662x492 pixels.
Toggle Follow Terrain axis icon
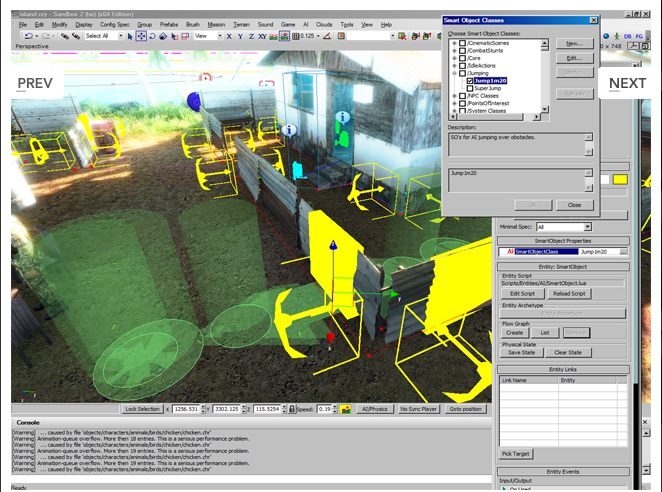273,36
